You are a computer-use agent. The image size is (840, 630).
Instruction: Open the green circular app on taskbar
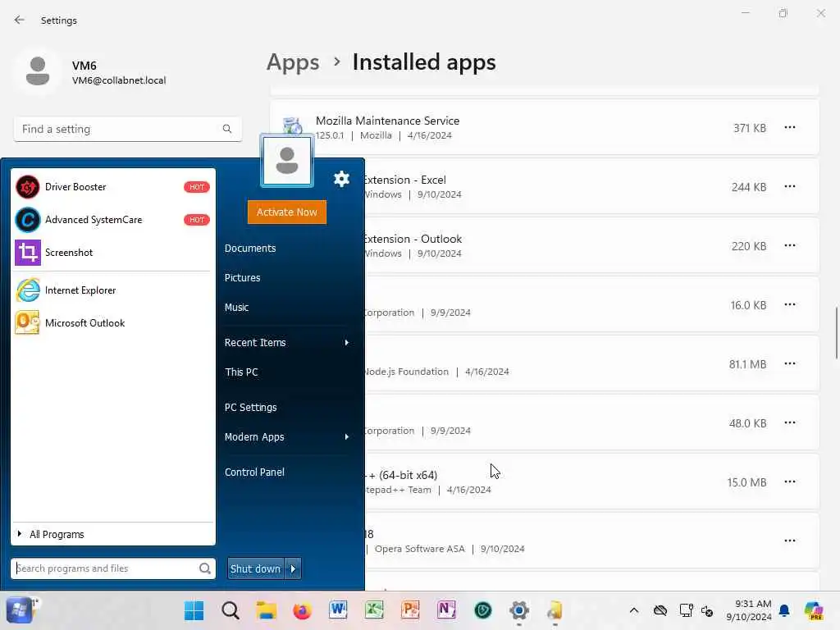tap(482, 610)
